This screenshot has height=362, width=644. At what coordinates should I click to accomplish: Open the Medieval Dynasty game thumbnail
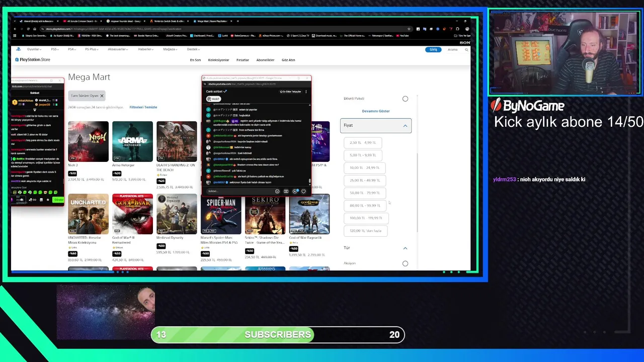[x=177, y=214]
